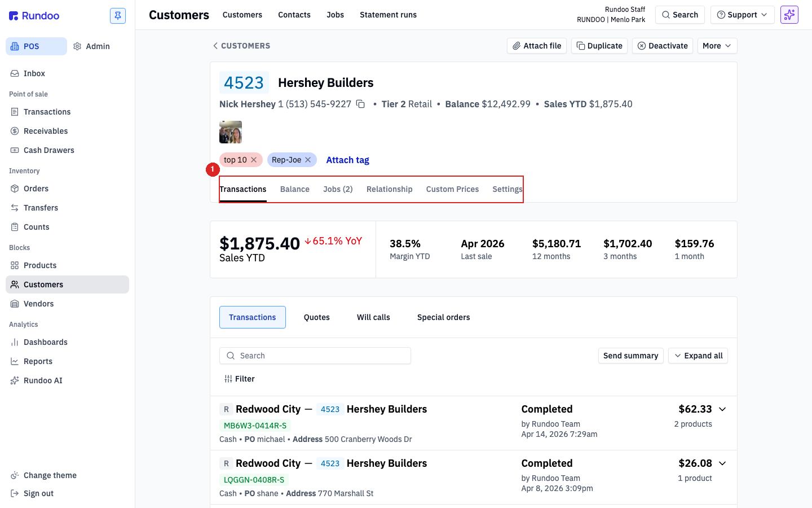Click Attach tag link

347,160
